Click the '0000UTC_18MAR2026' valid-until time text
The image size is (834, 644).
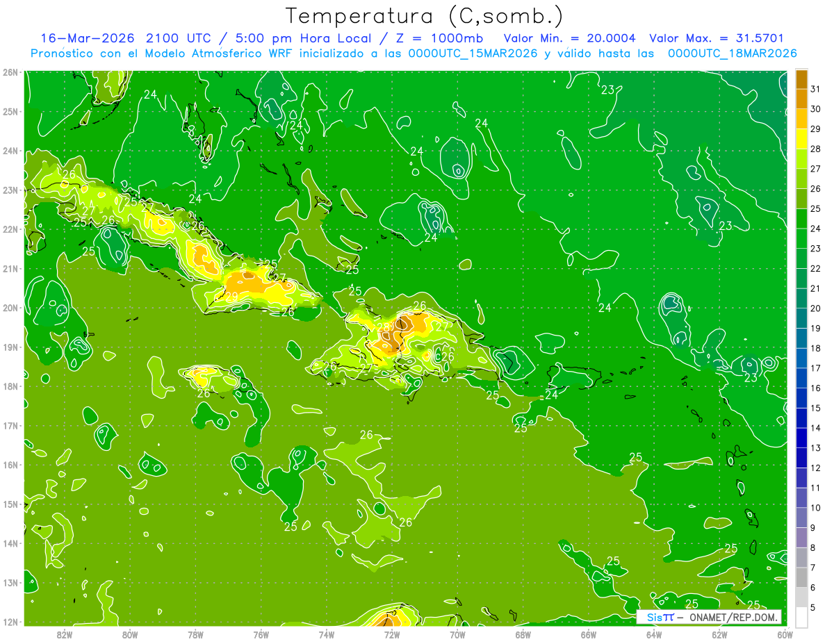pyautogui.click(x=732, y=53)
